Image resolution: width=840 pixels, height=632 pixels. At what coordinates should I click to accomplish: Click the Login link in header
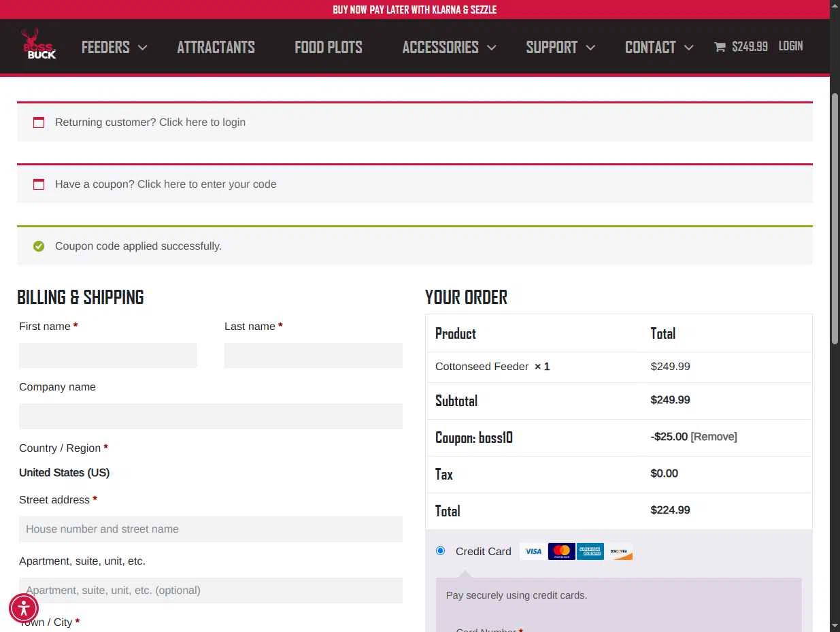coord(790,46)
